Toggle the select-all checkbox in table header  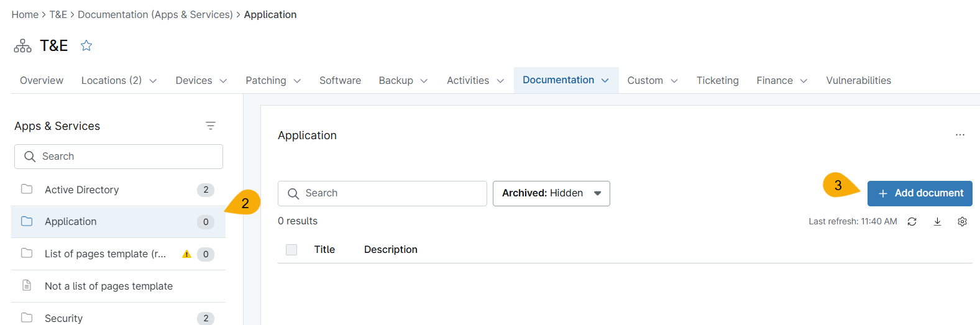click(x=291, y=250)
